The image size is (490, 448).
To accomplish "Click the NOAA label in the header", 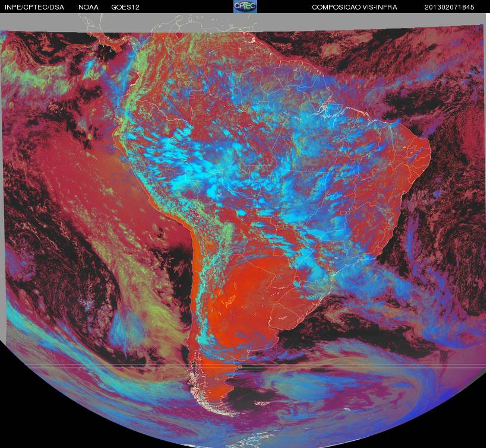I will point(88,7).
